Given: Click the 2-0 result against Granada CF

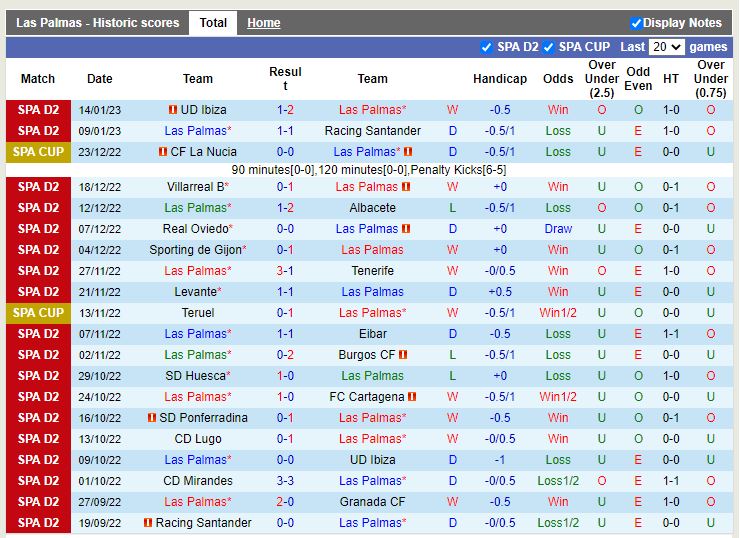Looking at the screenshot, I should (285, 502).
